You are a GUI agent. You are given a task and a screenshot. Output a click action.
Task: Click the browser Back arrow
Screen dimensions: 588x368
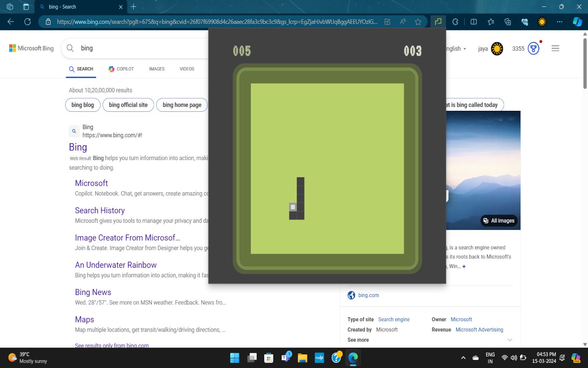[11, 22]
